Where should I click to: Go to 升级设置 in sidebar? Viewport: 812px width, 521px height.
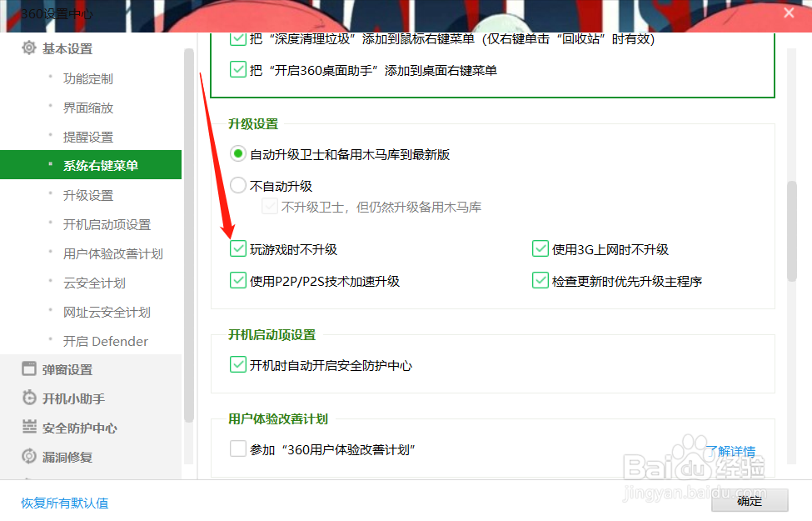[x=88, y=195]
